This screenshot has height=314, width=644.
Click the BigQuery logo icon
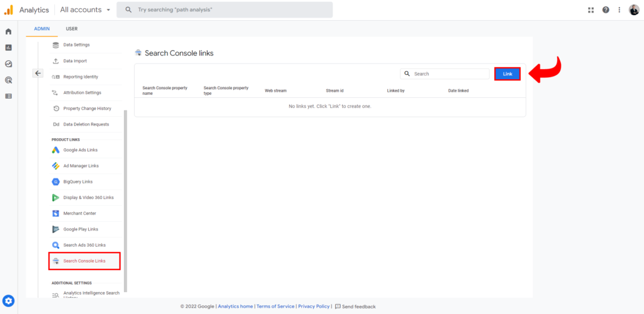point(55,181)
